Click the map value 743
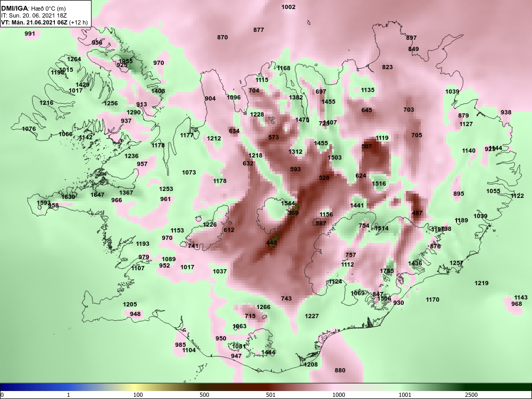The width and height of the screenshot is (532, 399). [x=286, y=298]
